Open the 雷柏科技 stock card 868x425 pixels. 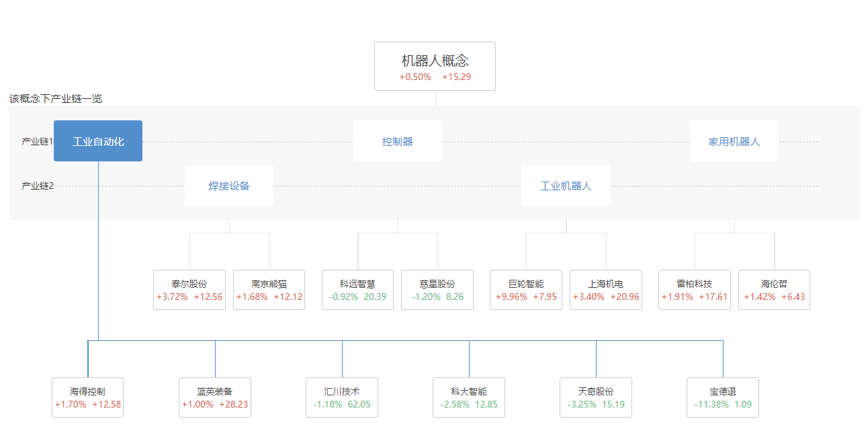pyautogui.click(x=695, y=290)
